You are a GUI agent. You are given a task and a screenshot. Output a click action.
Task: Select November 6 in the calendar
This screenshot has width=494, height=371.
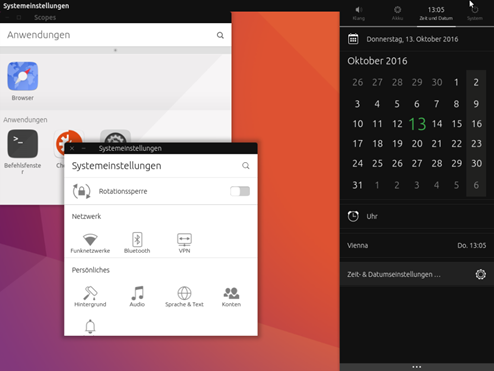point(476,185)
